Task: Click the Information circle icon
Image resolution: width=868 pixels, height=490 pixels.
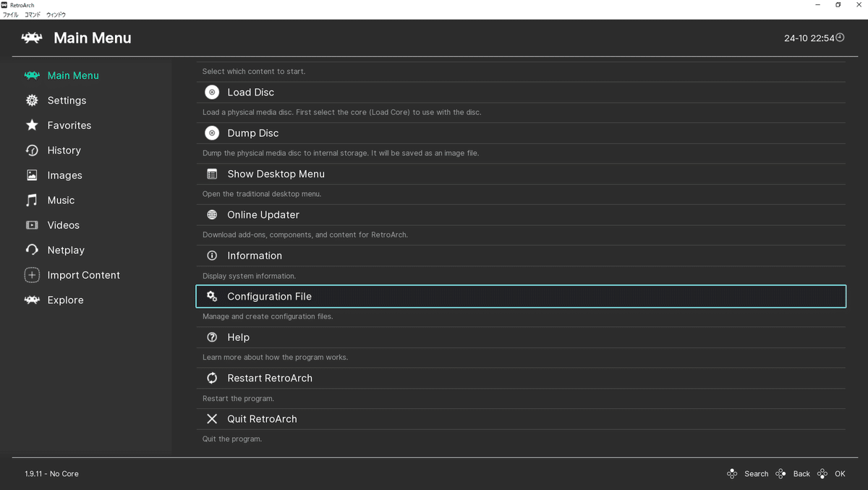Action: (212, 255)
